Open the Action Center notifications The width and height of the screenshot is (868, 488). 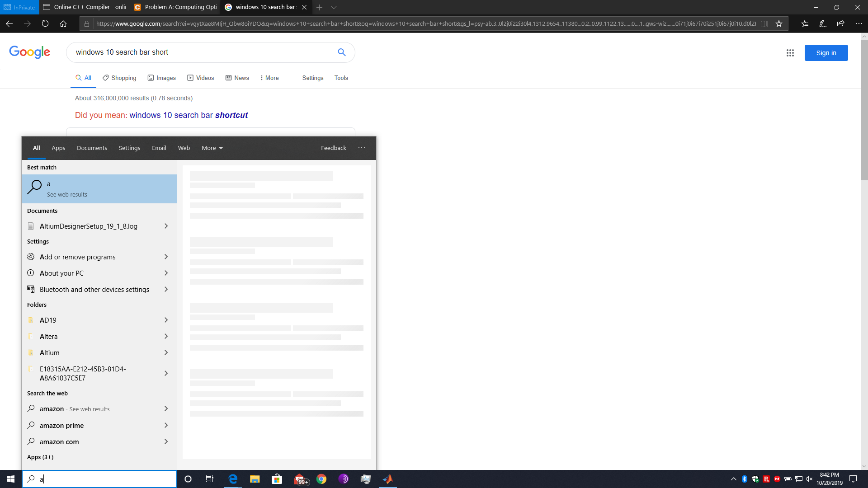tap(853, 479)
